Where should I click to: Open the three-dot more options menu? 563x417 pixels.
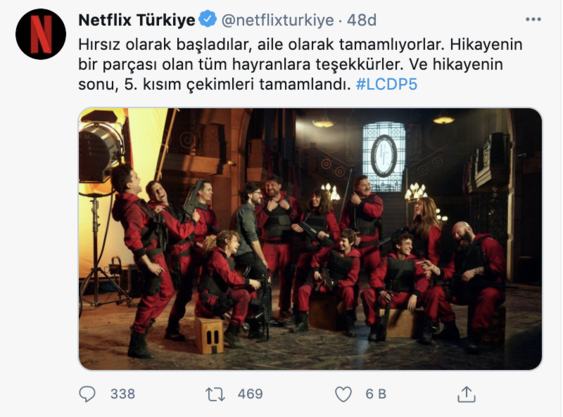click(x=533, y=19)
